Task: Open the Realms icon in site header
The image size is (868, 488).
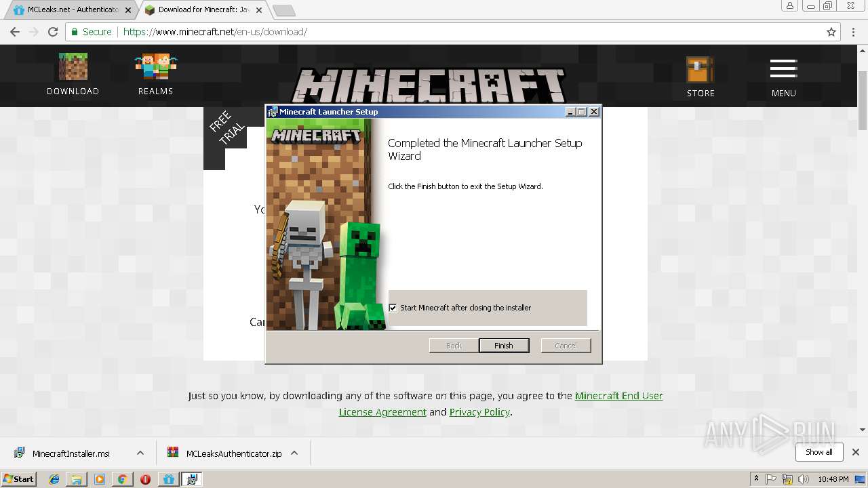Action: (155, 66)
